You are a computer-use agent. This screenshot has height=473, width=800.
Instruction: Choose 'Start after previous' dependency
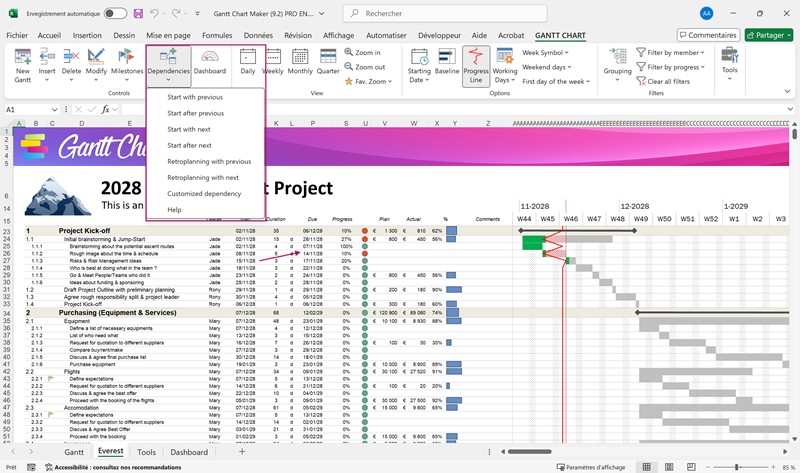196,113
